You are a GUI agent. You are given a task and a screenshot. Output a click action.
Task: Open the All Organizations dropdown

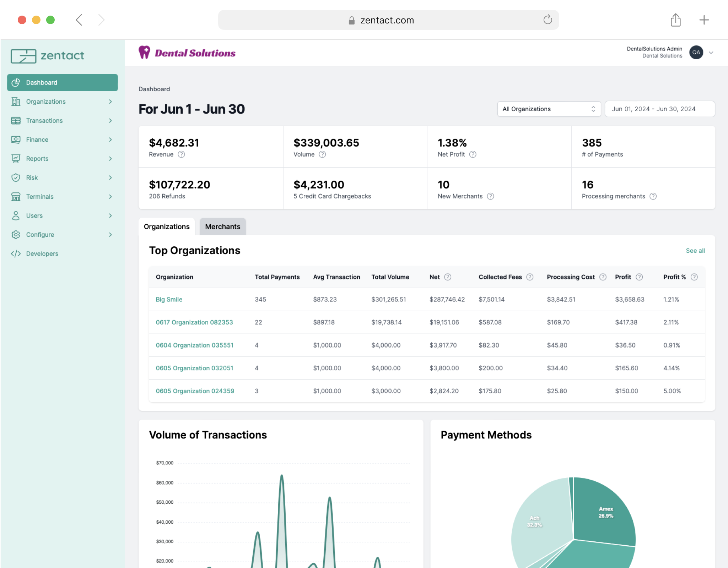point(549,109)
